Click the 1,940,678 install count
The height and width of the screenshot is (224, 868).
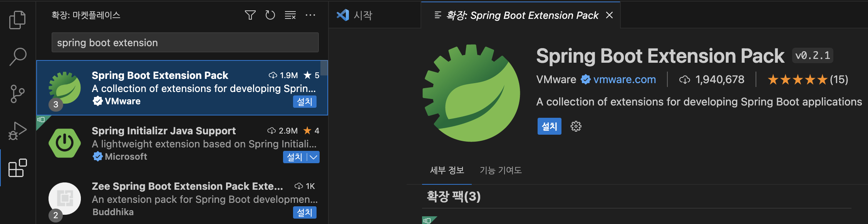pyautogui.click(x=712, y=80)
